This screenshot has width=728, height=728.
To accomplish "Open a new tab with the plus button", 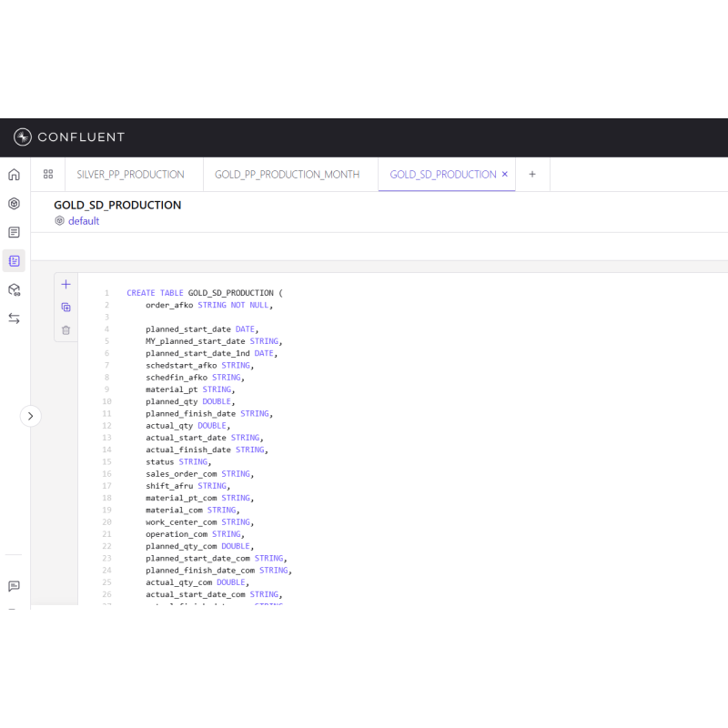I will click(532, 174).
